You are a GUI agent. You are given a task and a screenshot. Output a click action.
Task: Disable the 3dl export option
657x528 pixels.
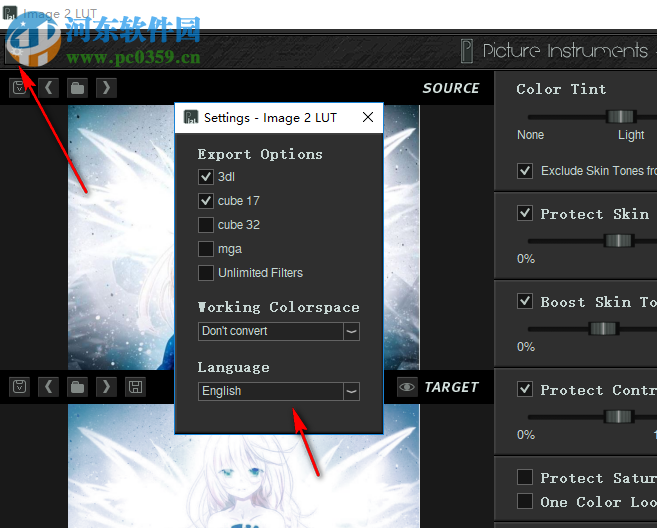click(206, 177)
